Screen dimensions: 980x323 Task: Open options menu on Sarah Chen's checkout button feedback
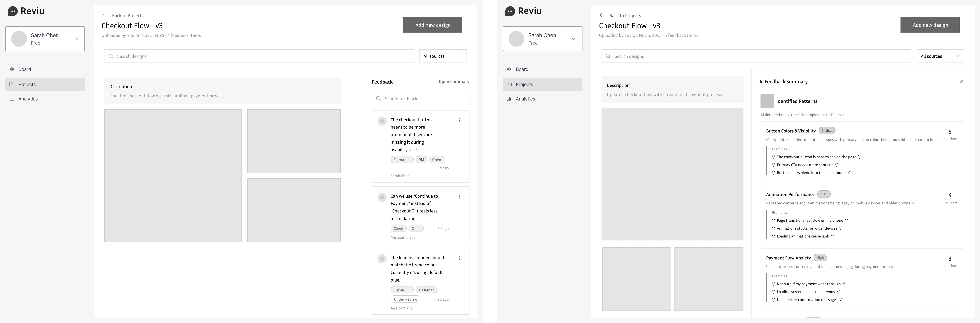click(x=459, y=120)
